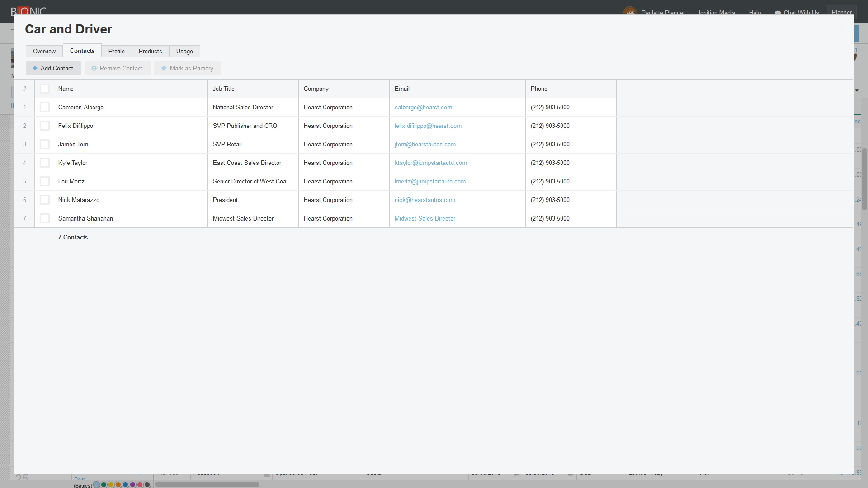Sort by the Job Title column header
This screenshot has width=868, height=488.
click(x=223, y=89)
